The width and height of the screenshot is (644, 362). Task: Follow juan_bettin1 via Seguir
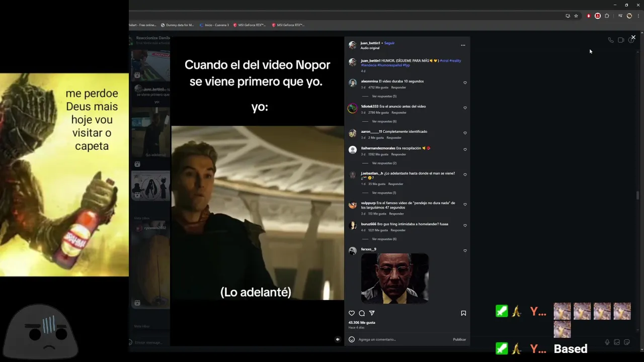(389, 43)
